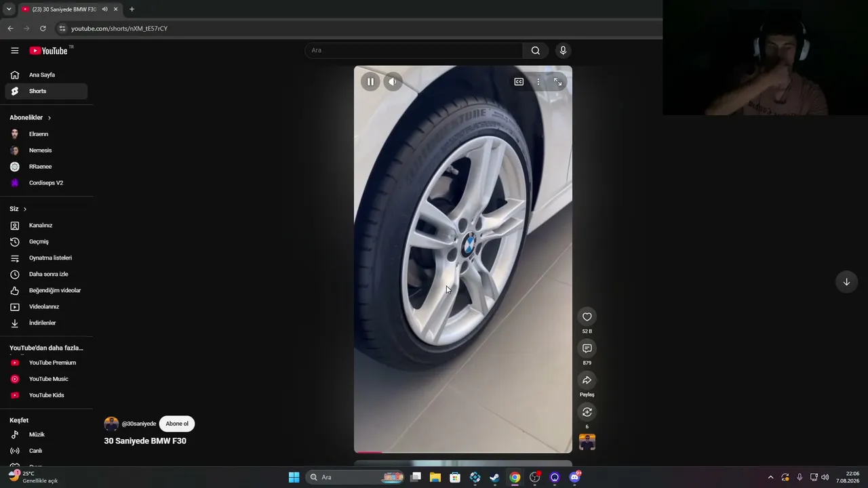Open Steam from the taskbar
Viewport: 868px width, 488px height.
[x=495, y=477]
